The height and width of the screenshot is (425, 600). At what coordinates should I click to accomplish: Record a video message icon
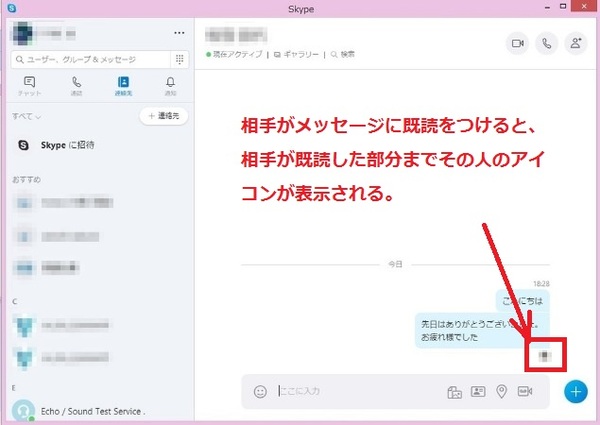[x=525, y=391]
